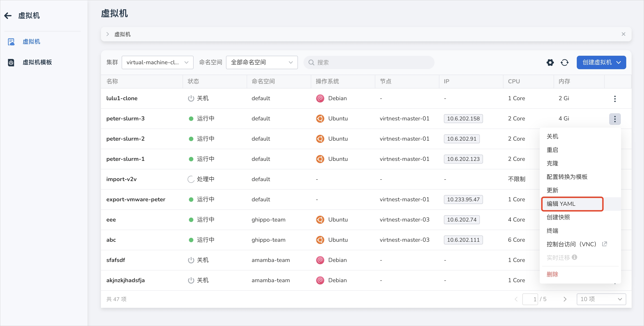This screenshot has height=326, width=644.
Task: Go back using the left arrow icon
Action: pos(8,16)
